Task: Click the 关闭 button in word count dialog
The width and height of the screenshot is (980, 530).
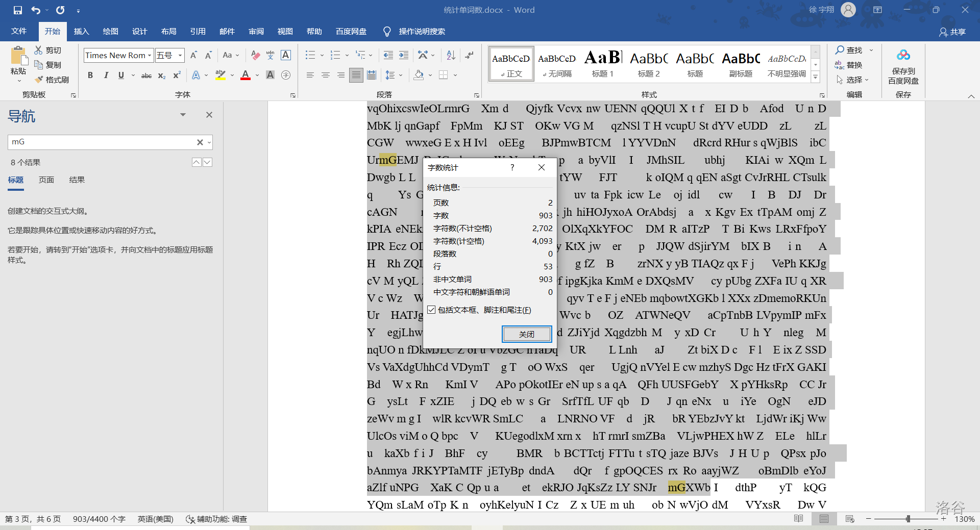Action: (x=526, y=334)
